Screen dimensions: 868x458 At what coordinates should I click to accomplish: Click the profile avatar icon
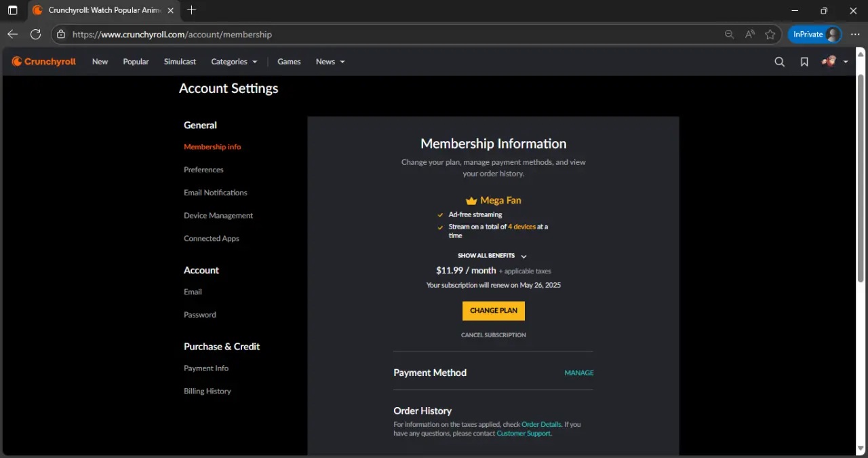tap(829, 62)
